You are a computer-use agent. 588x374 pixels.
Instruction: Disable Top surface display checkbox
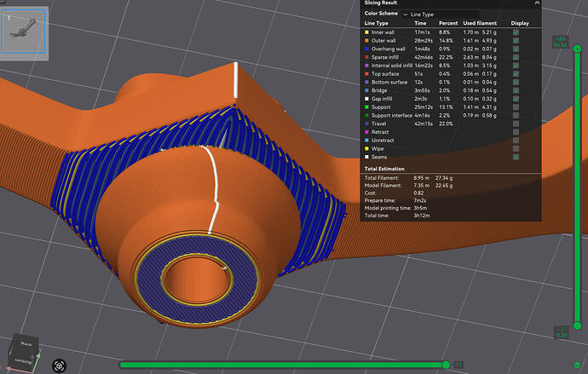pyautogui.click(x=516, y=74)
